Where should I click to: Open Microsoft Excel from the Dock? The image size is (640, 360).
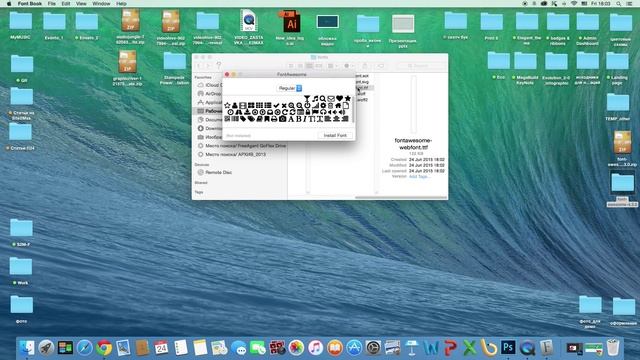click(469, 348)
